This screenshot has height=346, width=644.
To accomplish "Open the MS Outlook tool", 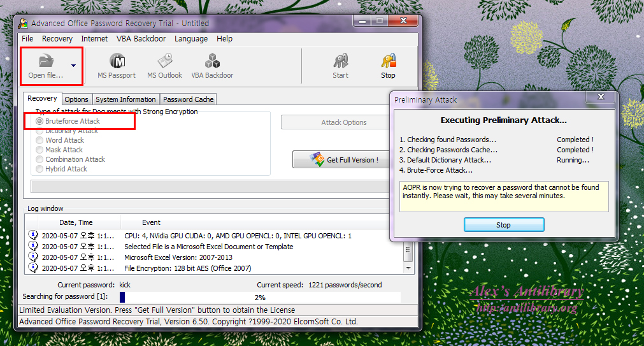I will point(164,66).
